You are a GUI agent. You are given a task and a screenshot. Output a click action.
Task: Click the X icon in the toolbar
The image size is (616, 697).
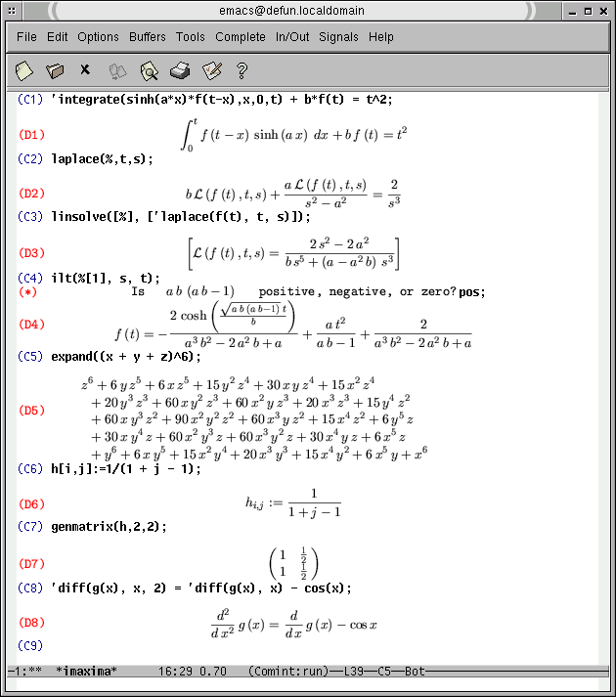click(85, 70)
